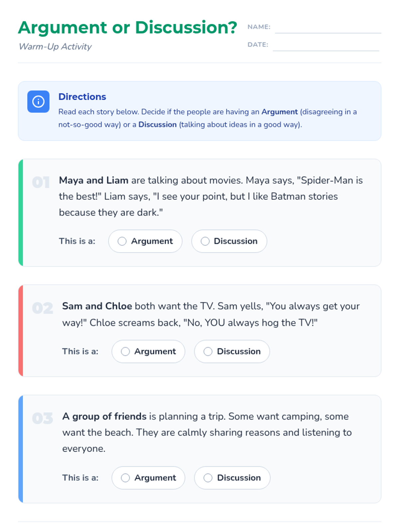Click the Argument or Discussion? title
The height and width of the screenshot is (532, 399).
point(128,27)
